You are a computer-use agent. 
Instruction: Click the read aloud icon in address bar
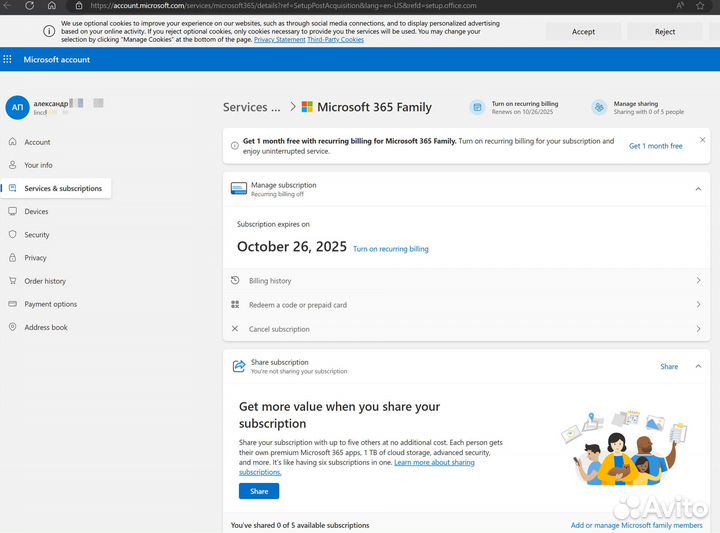coord(680,6)
